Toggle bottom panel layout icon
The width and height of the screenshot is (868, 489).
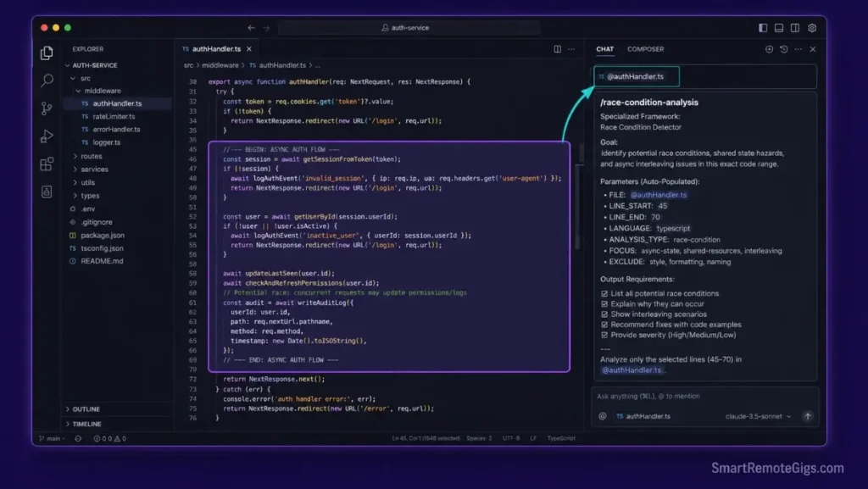779,28
